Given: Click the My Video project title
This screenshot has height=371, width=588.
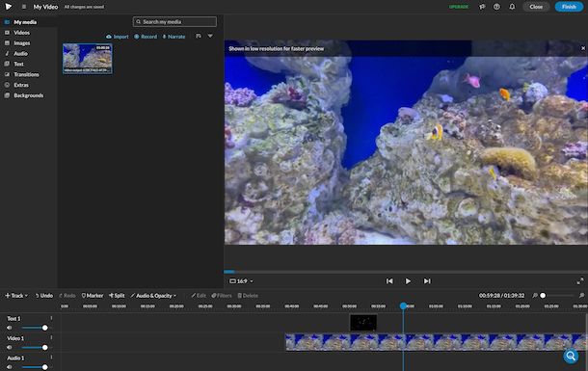Looking at the screenshot, I should pyautogui.click(x=45, y=7).
